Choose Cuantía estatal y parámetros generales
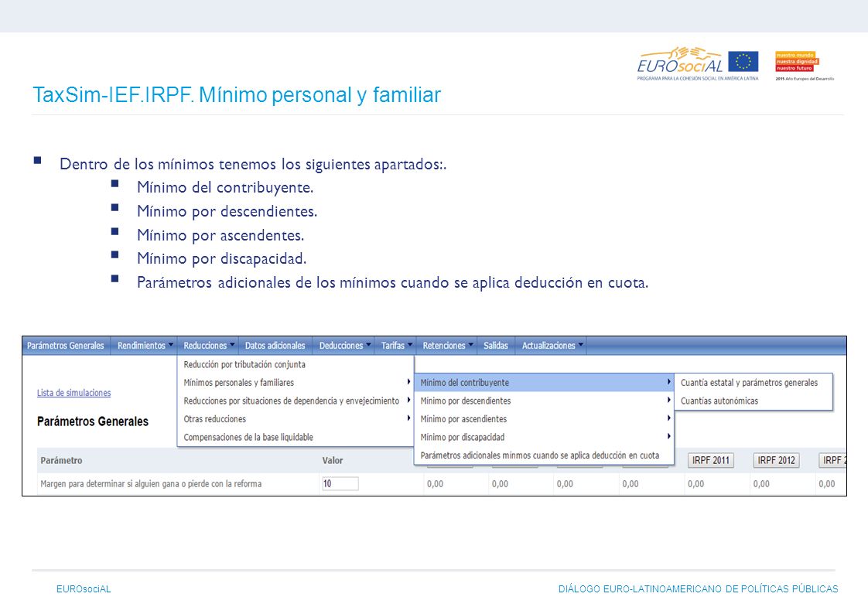Screen dimensions: 868x614 754,383
